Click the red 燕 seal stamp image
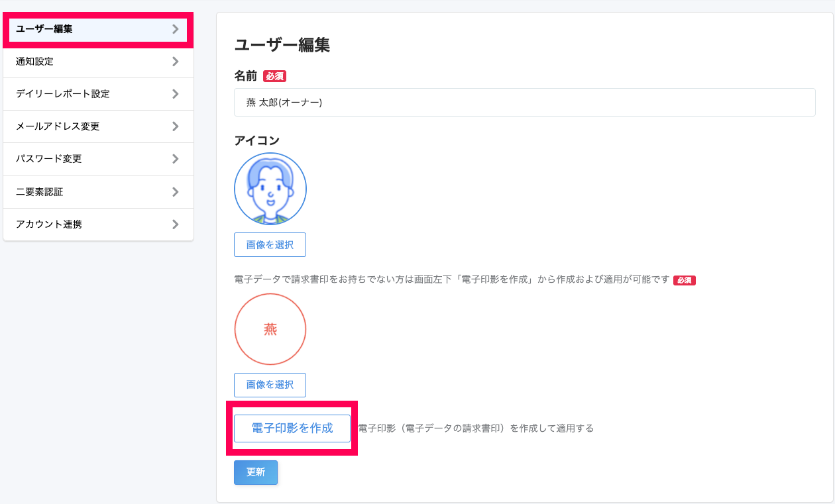Screen dimensions: 835x504 (270, 329)
